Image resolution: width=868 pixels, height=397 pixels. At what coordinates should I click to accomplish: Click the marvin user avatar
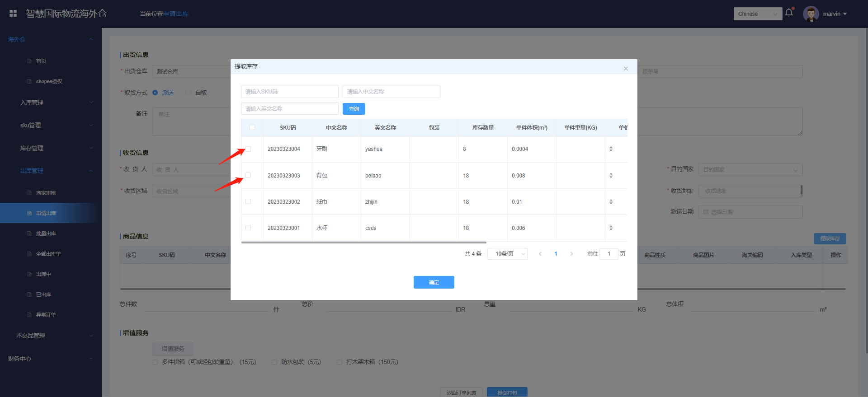coord(811,14)
